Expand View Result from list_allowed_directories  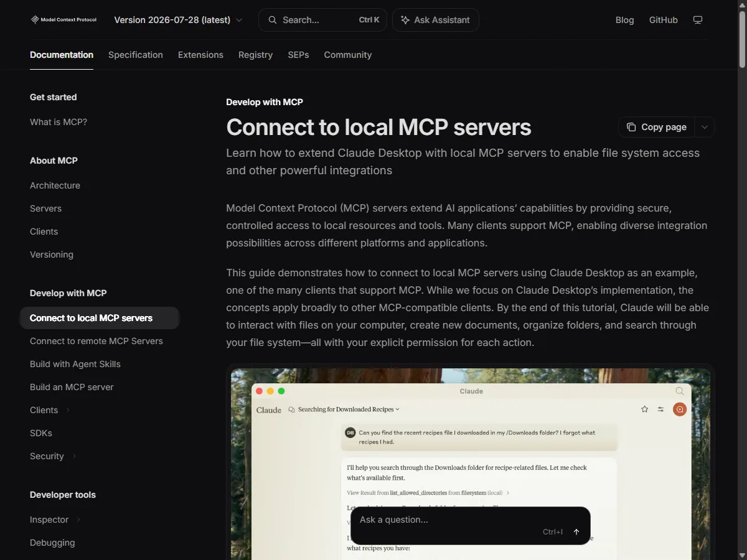coord(428,493)
